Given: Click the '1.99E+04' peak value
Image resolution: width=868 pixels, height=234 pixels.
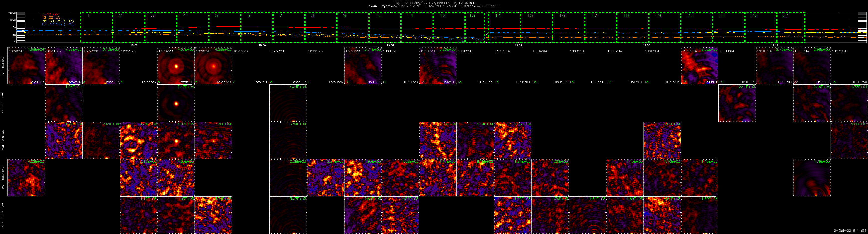Looking at the screenshot, I should tap(36, 50).
